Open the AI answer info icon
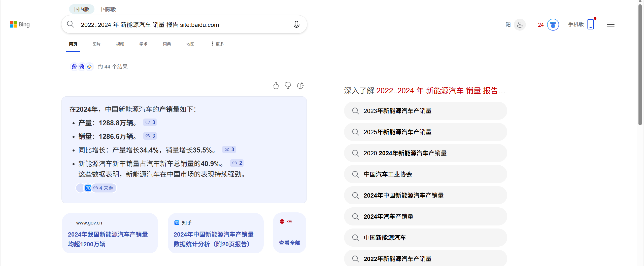The width and height of the screenshot is (644, 266). point(300,86)
